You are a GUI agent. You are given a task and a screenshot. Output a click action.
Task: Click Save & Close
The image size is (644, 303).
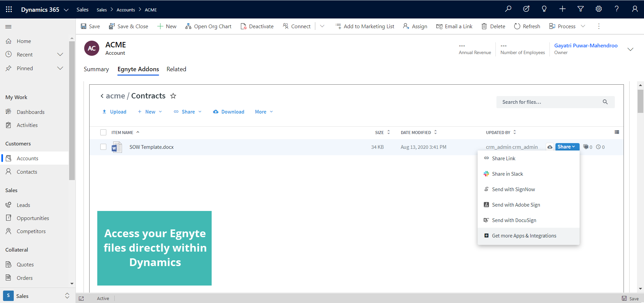(128, 26)
